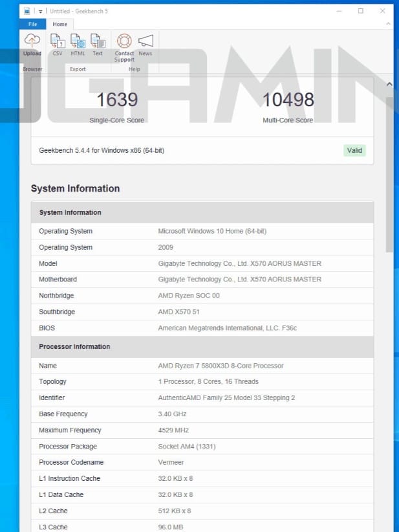
Task: Export results as CSV
Action: click(x=57, y=43)
